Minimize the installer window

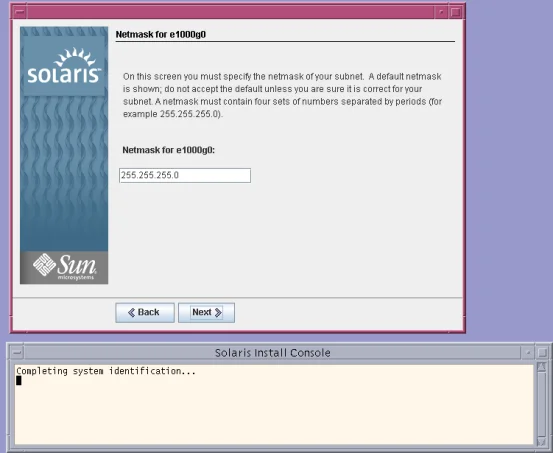[441, 12]
